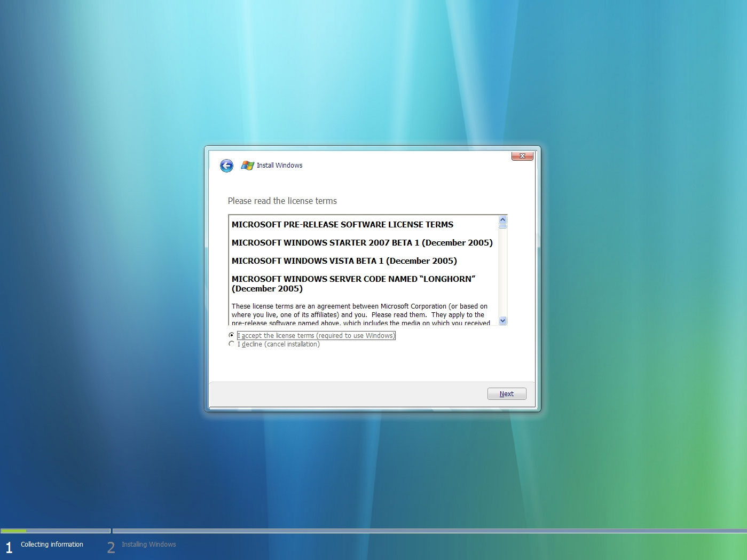Image resolution: width=747 pixels, height=560 pixels.
Task: Click the Windows flag logo icon
Action: pyautogui.click(x=247, y=165)
